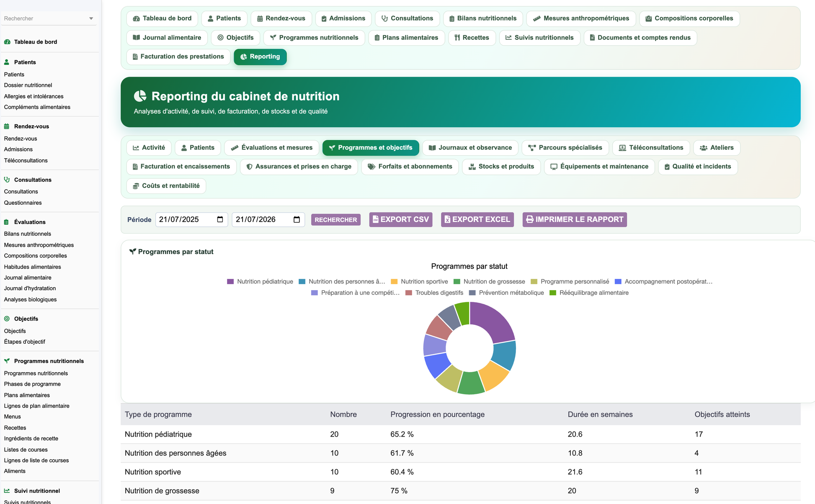Click the Objectifs atteints column header
Screen dimensions: 815x504
(722, 414)
